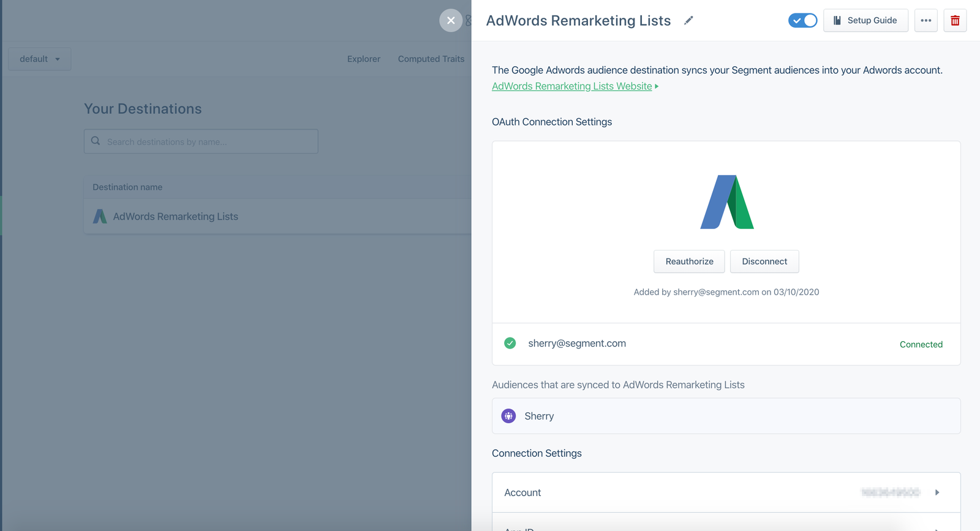The width and height of the screenshot is (980, 531).
Task: Open the default space dropdown
Action: pyautogui.click(x=40, y=59)
